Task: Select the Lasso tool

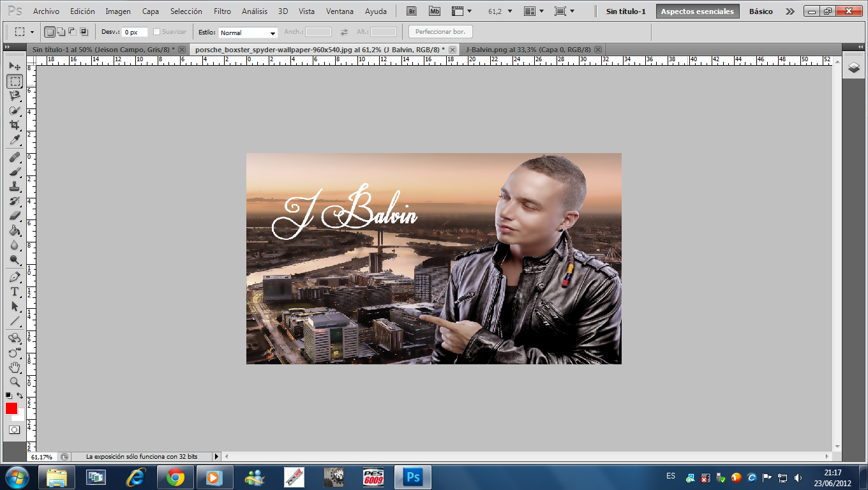Action: pos(15,96)
